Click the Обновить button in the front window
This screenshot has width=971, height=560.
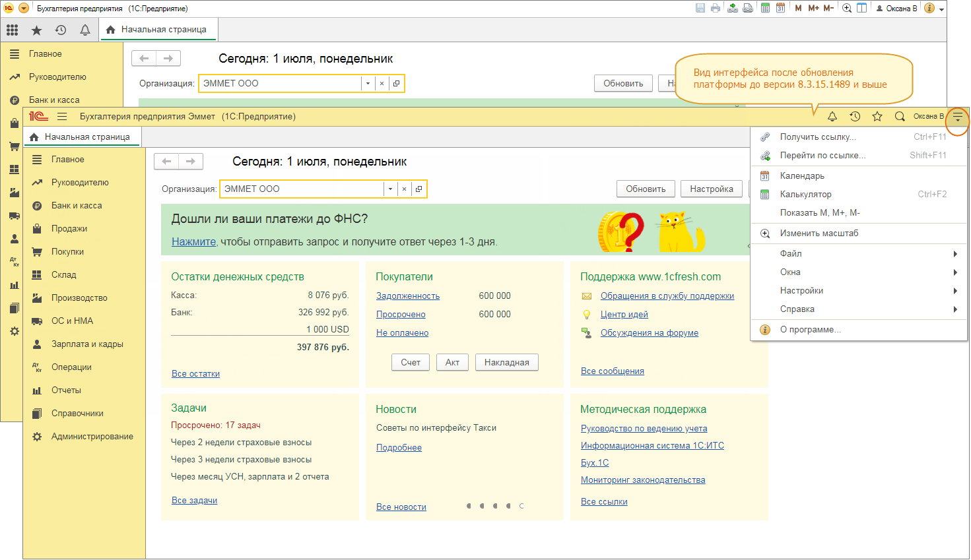click(x=646, y=189)
